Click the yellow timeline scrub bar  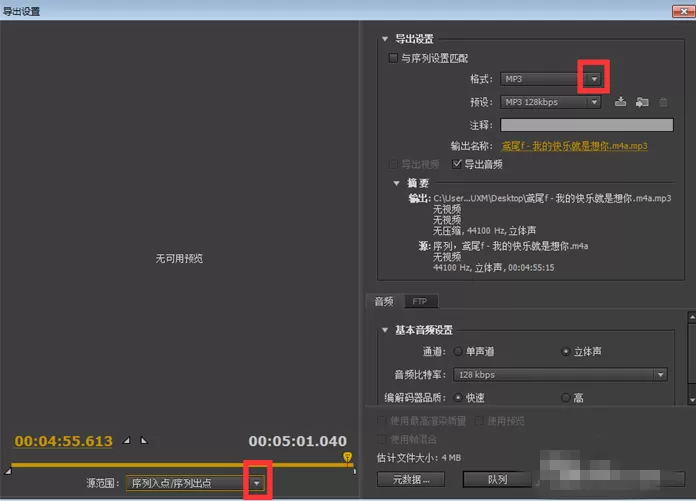pos(182,465)
